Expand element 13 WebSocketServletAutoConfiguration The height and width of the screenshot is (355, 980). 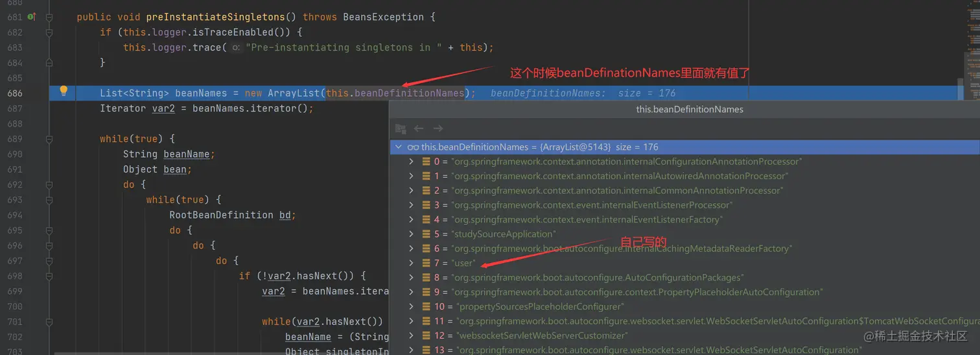tap(411, 350)
